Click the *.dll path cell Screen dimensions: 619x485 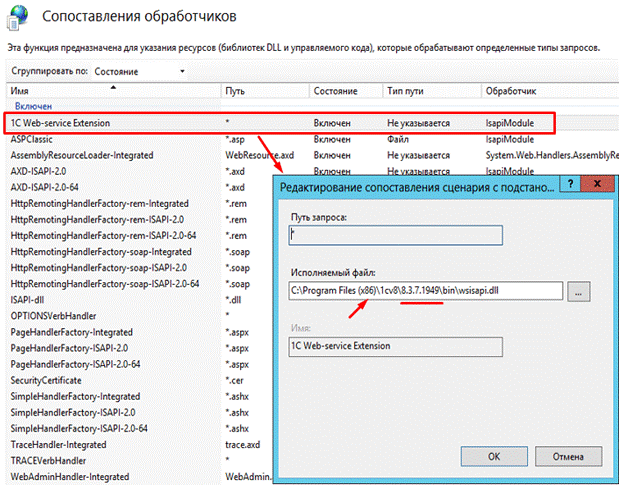click(233, 300)
